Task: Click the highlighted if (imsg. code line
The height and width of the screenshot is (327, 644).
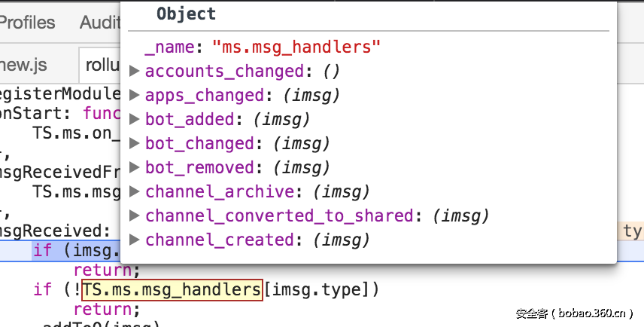Action: tap(75, 250)
